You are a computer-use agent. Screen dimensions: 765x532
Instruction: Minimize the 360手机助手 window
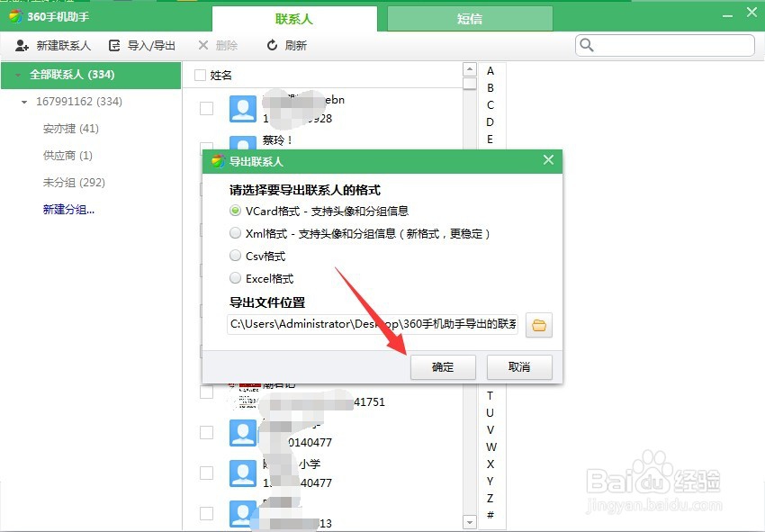(x=727, y=16)
